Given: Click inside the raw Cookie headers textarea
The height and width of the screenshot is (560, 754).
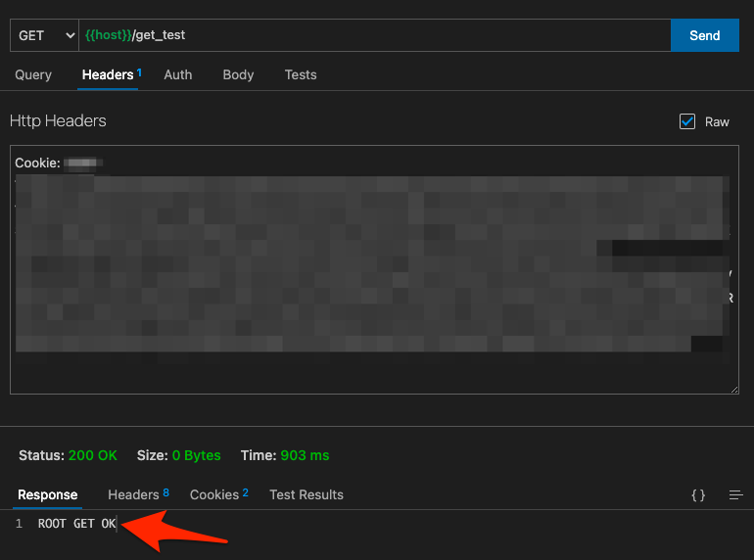Looking at the screenshot, I should pyautogui.click(x=374, y=269).
